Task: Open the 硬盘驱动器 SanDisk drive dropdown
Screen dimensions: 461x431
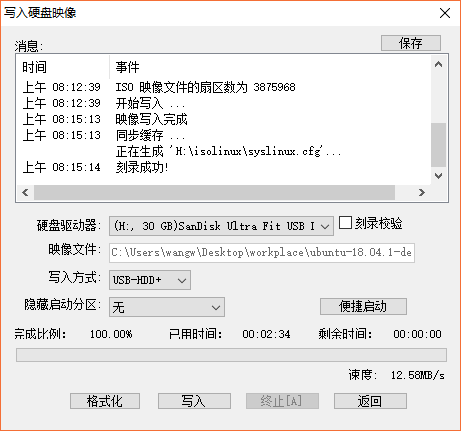Action: point(221,226)
